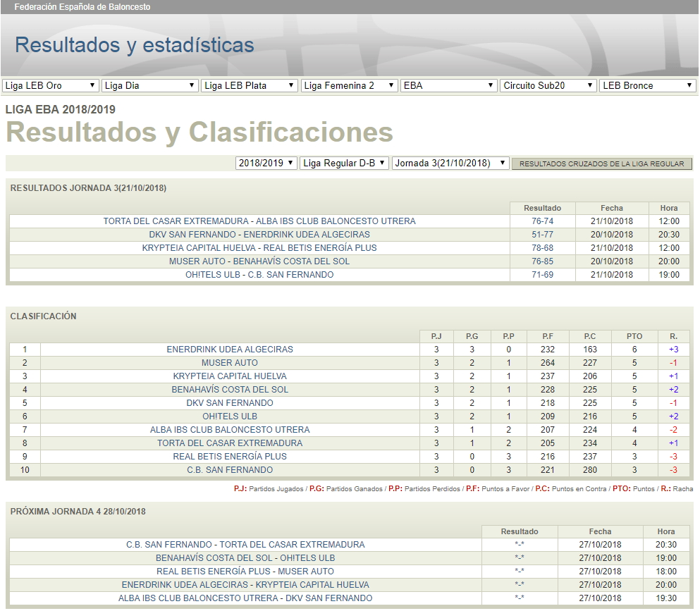
Task: Click Resultados Cruzados de la Liga Regular button
Action: point(602,163)
